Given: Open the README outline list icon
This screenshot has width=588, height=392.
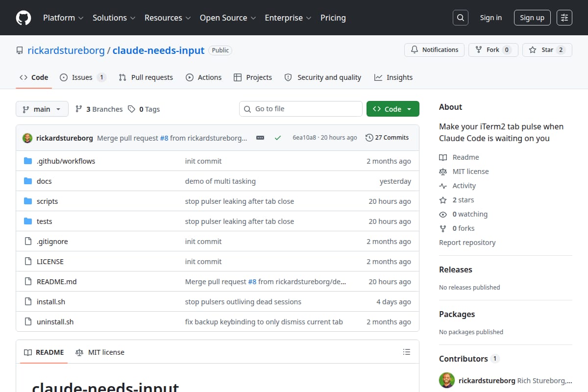Looking at the screenshot, I should coord(406,352).
